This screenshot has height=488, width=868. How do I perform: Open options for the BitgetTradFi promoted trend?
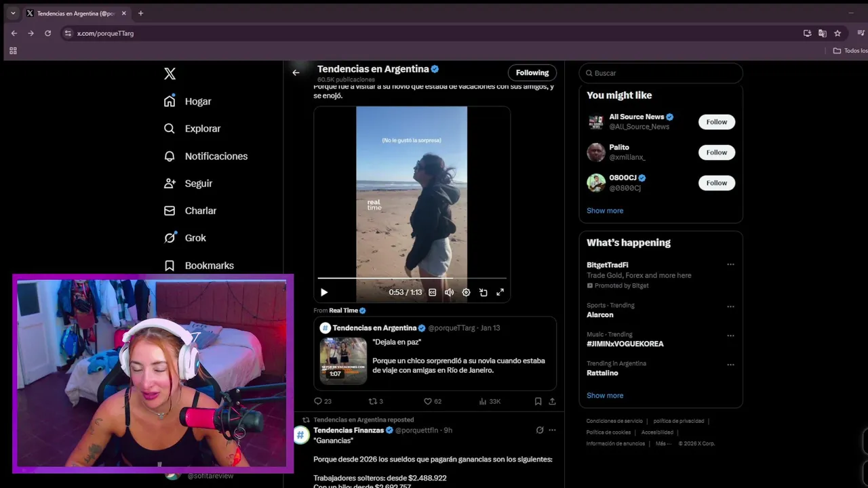[730, 265]
